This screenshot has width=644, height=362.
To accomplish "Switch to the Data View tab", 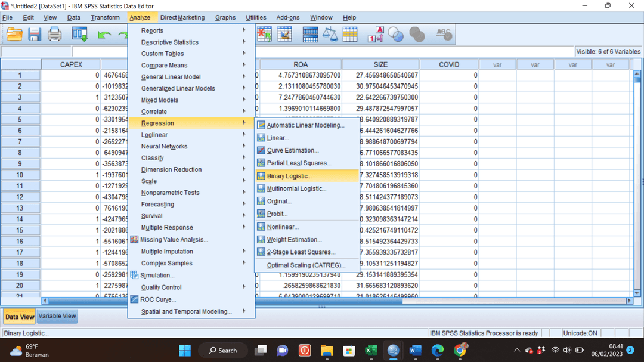I will [x=19, y=317].
